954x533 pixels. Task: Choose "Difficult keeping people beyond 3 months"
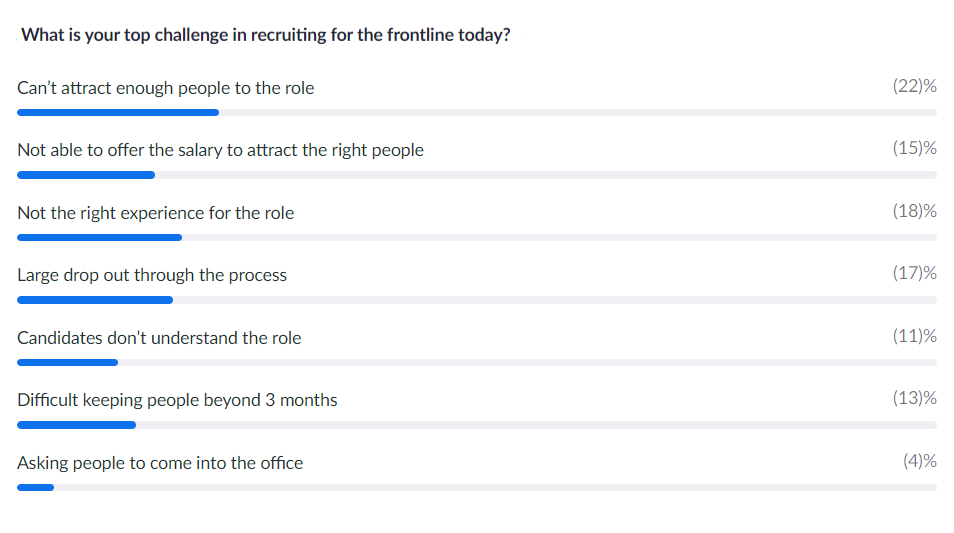pyautogui.click(x=177, y=400)
